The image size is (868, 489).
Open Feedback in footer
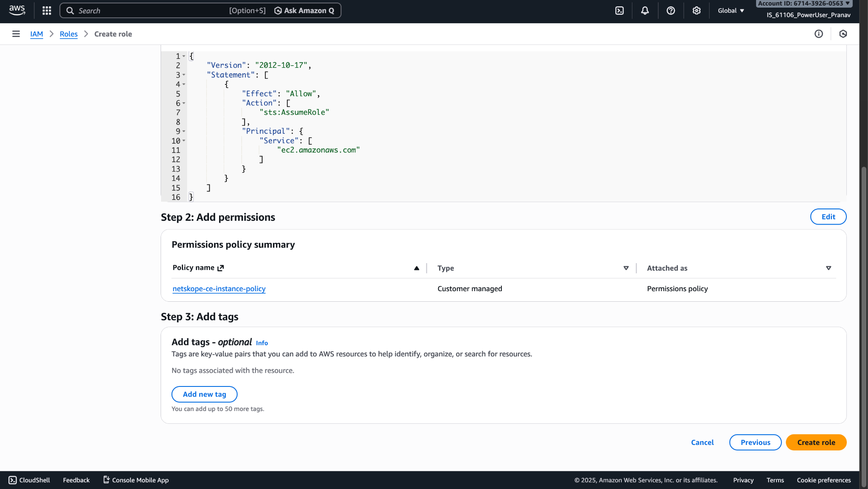pos(76,480)
